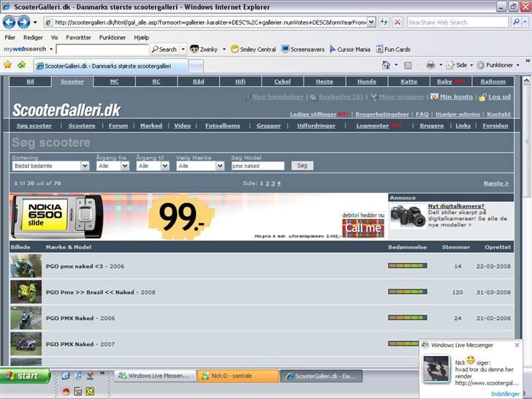Open the Årgang fra dropdown
Image resolution: width=532 pixels, height=399 pixels.
coord(125,166)
